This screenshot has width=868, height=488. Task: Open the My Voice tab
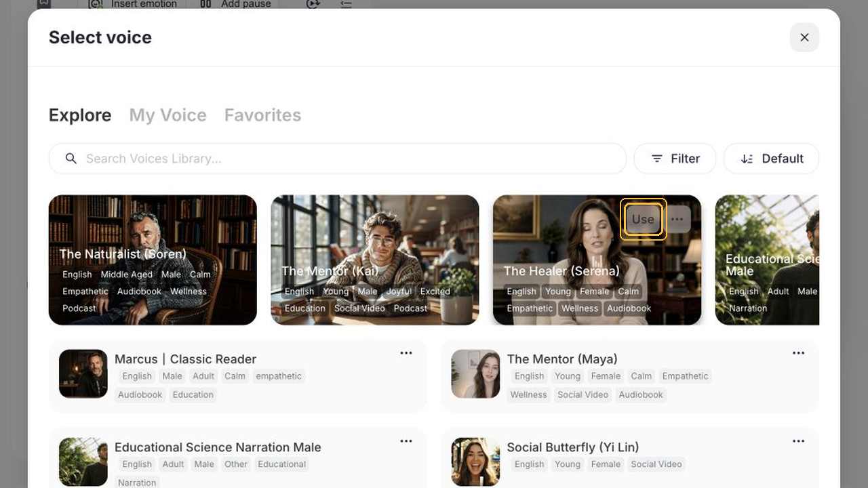point(167,115)
